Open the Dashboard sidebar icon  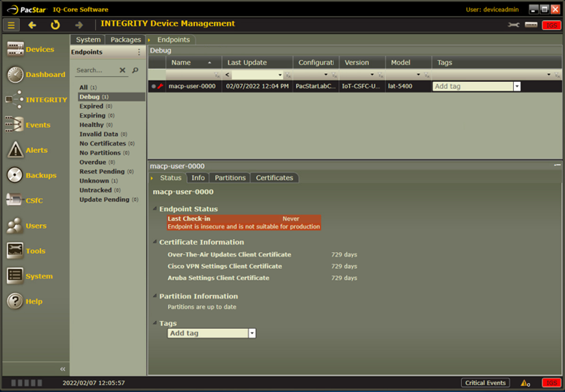pos(15,75)
